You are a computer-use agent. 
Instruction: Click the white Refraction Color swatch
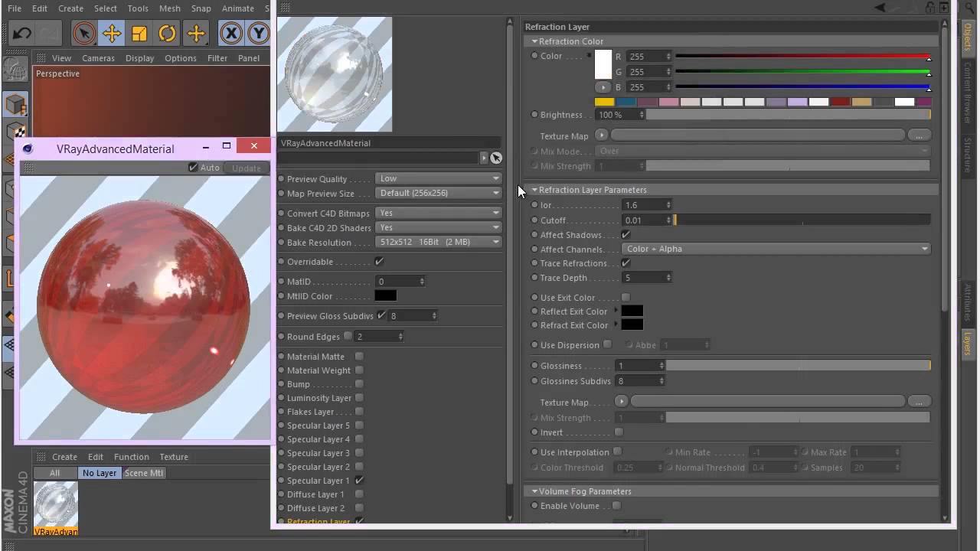(603, 65)
